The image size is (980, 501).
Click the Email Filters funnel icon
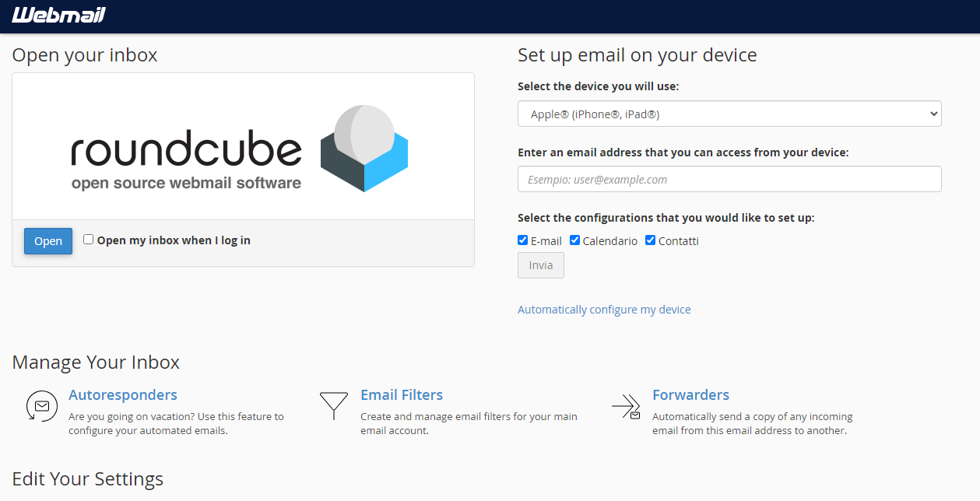click(x=333, y=406)
